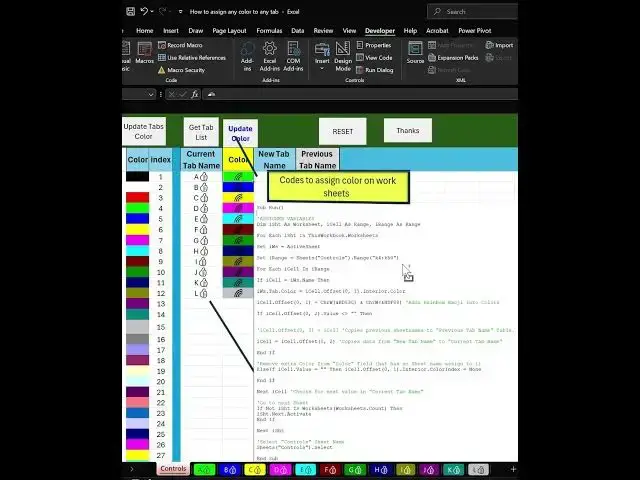Switch to blue sheet tab B
The image size is (640, 480).
(x=230, y=470)
